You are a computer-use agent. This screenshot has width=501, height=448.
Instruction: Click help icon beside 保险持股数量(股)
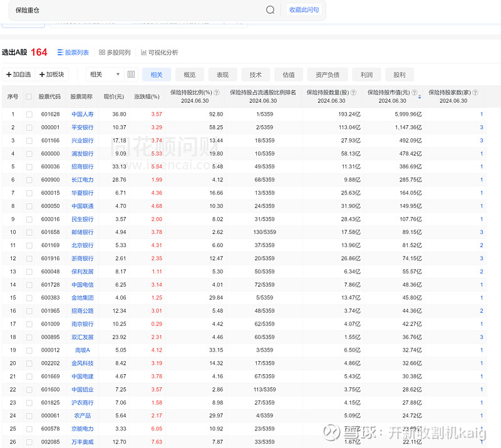point(353,92)
